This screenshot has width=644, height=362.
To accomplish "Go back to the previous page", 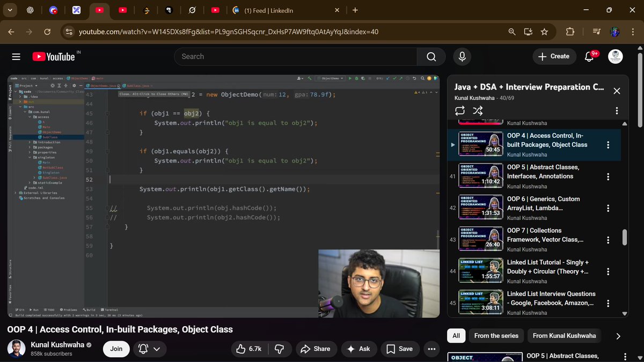I will pos(11,32).
